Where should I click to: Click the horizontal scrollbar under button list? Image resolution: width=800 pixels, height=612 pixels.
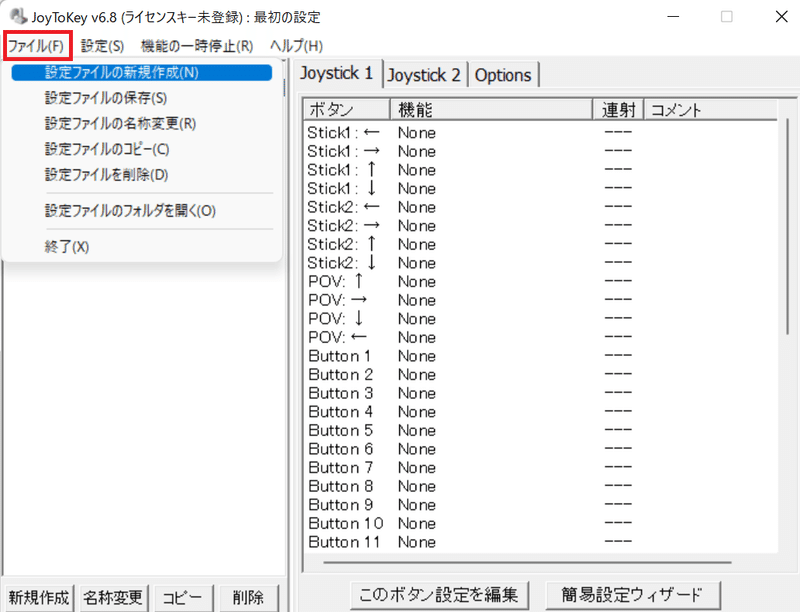(527, 563)
